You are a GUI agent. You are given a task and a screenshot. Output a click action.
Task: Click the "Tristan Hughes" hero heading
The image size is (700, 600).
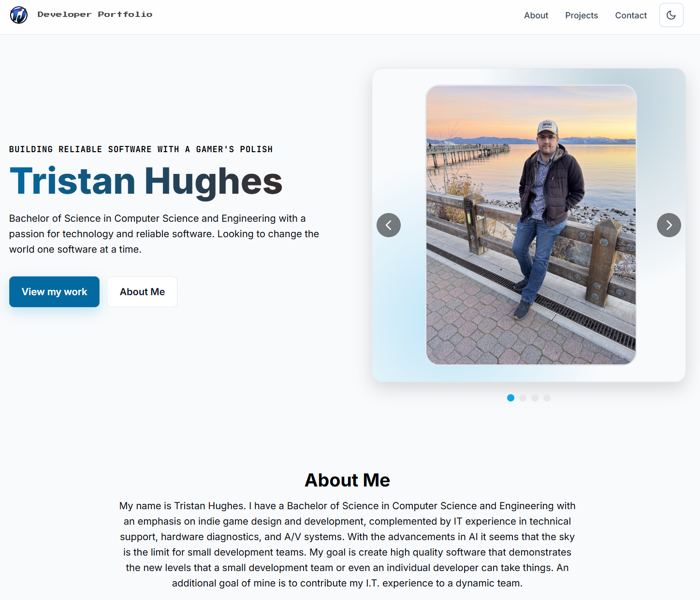[x=146, y=181]
